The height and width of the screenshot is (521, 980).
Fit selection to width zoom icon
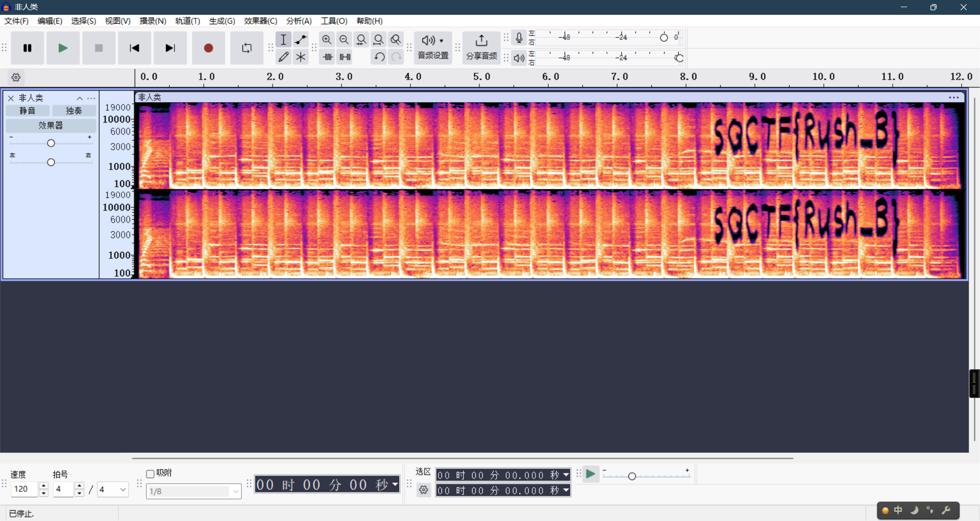click(x=361, y=39)
